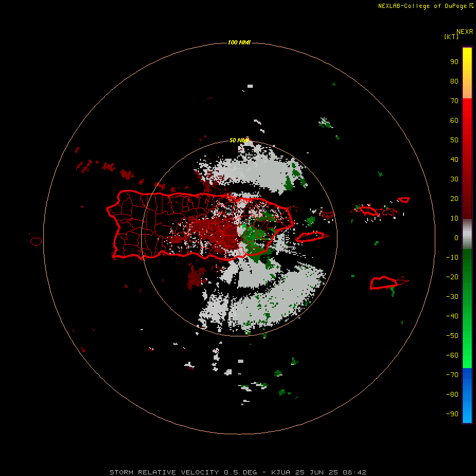
Task: Click the -60 value on velocity scale
Action: pyautogui.click(x=452, y=355)
